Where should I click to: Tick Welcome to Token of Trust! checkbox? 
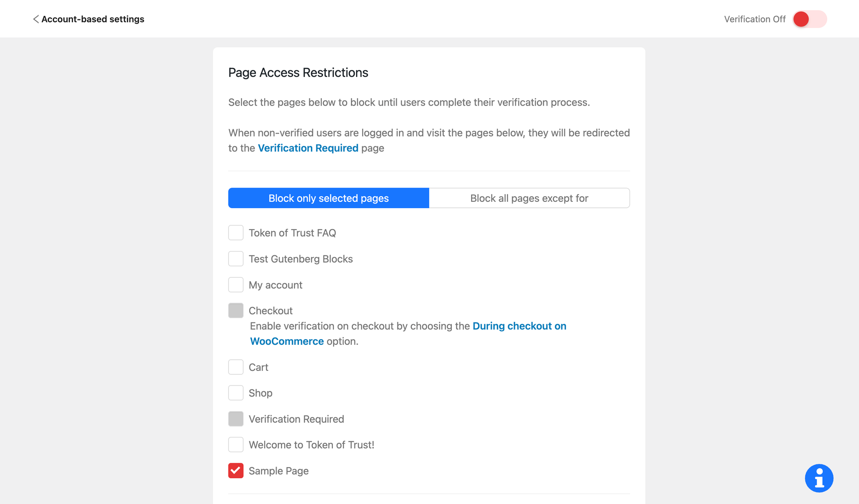pyautogui.click(x=236, y=445)
